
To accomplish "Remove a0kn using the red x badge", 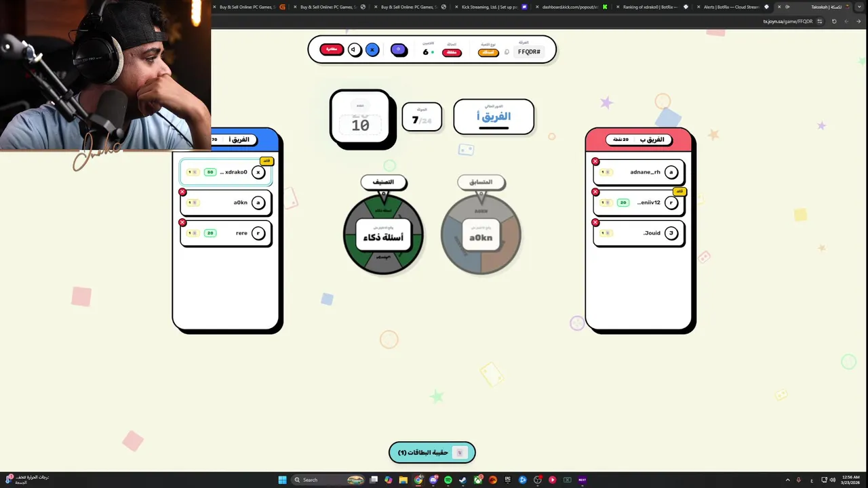I will pyautogui.click(x=182, y=192).
